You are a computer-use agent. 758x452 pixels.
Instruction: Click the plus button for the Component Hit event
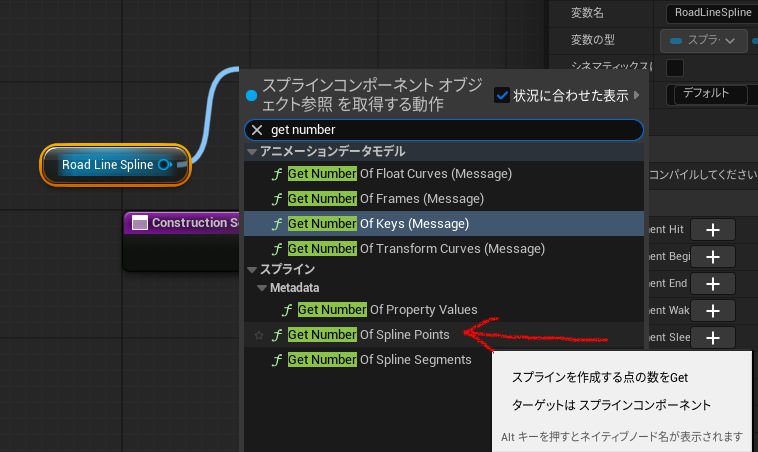[713, 230]
